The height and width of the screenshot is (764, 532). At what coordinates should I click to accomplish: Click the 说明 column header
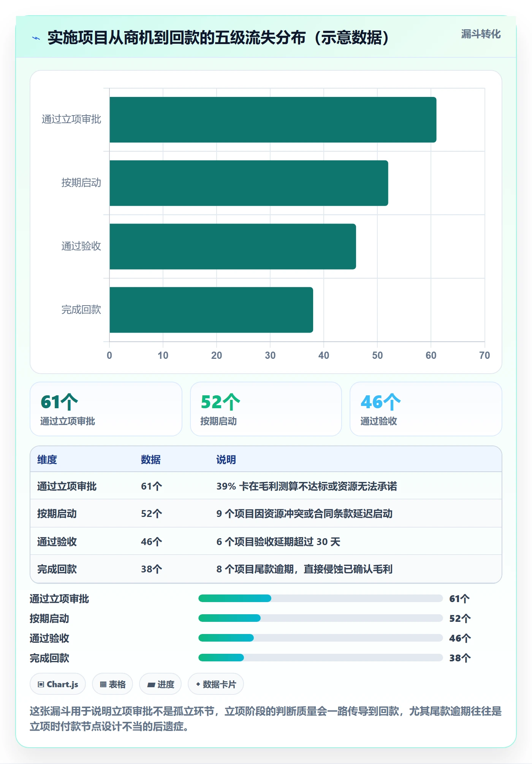coord(226,460)
